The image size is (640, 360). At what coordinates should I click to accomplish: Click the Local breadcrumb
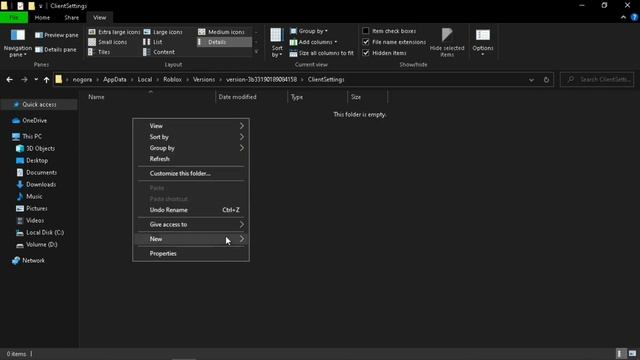144,80
